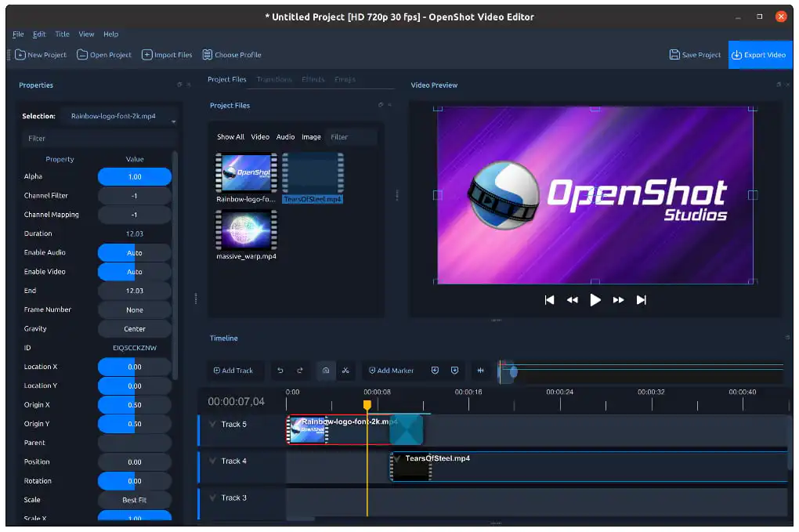Click the Add Track button

[233, 371]
